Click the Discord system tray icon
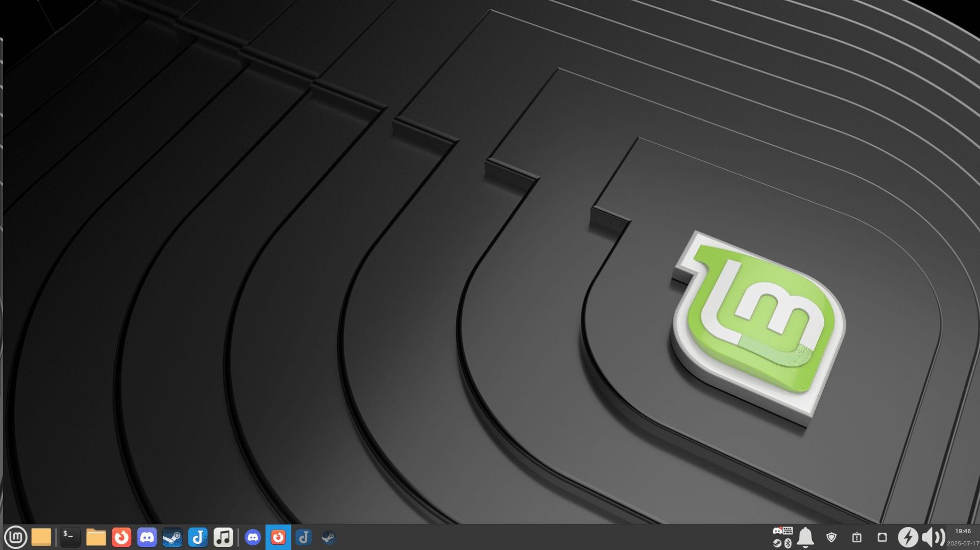This screenshot has height=550, width=980. point(777,531)
